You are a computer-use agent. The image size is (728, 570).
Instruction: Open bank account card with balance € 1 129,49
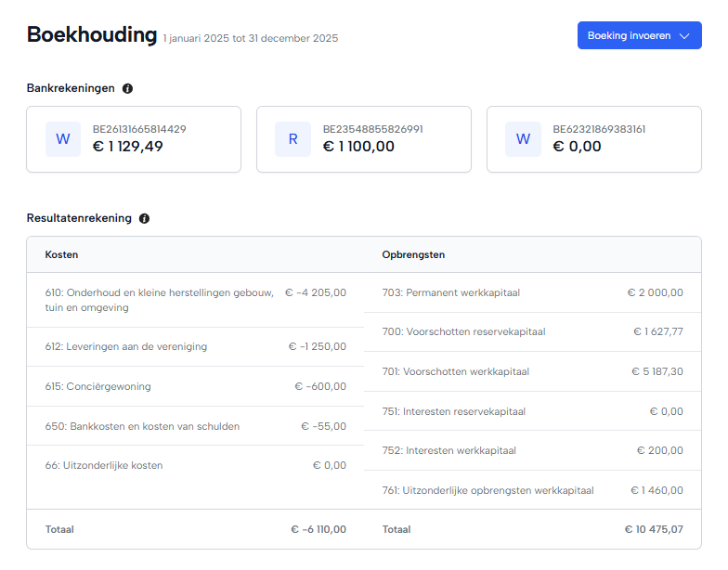[x=134, y=139]
